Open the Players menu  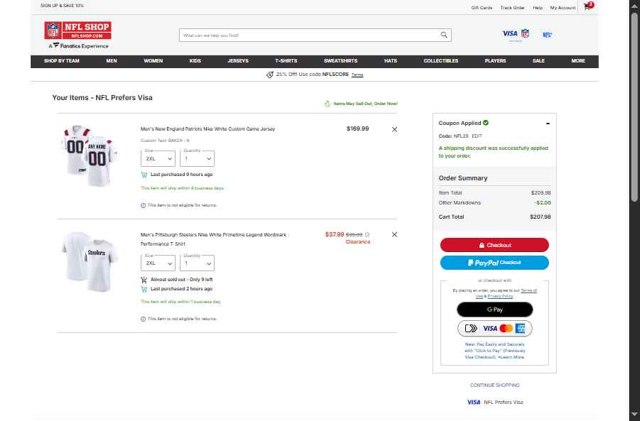tap(495, 61)
